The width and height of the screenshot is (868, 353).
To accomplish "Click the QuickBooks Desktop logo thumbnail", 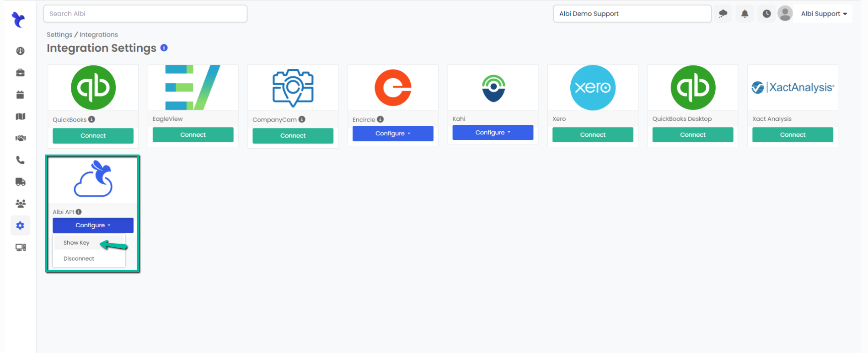I will coord(693,87).
